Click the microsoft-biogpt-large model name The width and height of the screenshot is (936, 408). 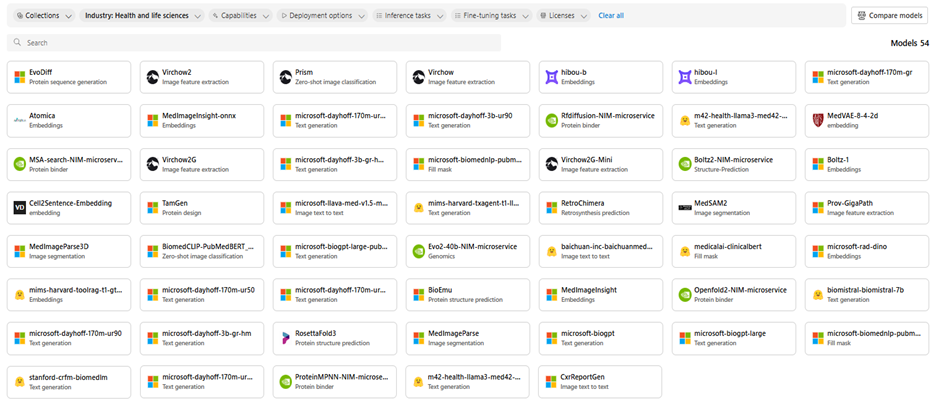pyautogui.click(x=730, y=333)
